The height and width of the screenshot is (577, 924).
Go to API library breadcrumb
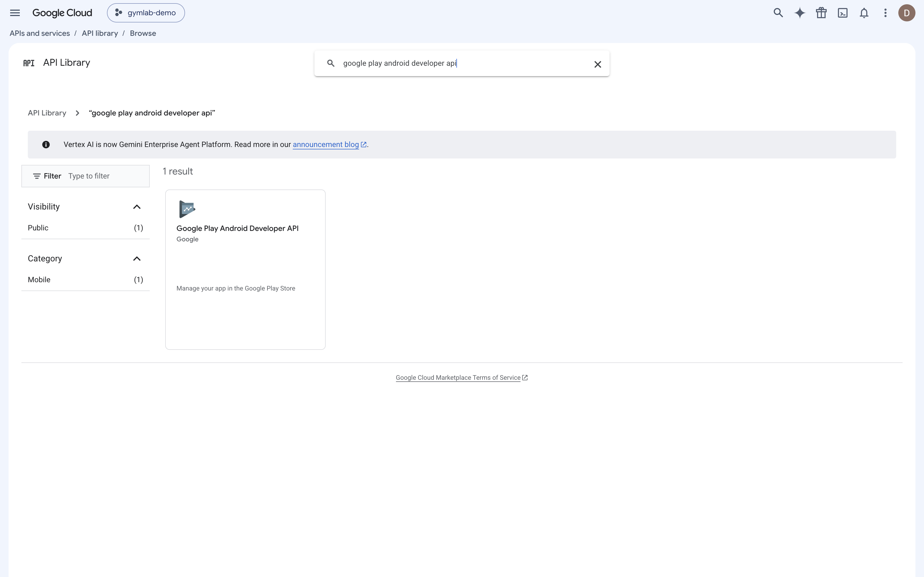[x=100, y=33]
